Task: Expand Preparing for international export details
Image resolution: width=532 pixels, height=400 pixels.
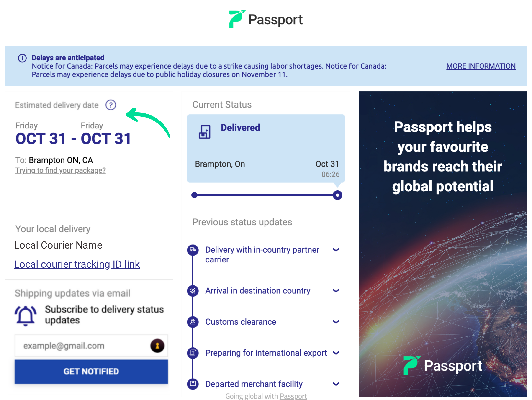Action: coord(336,353)
